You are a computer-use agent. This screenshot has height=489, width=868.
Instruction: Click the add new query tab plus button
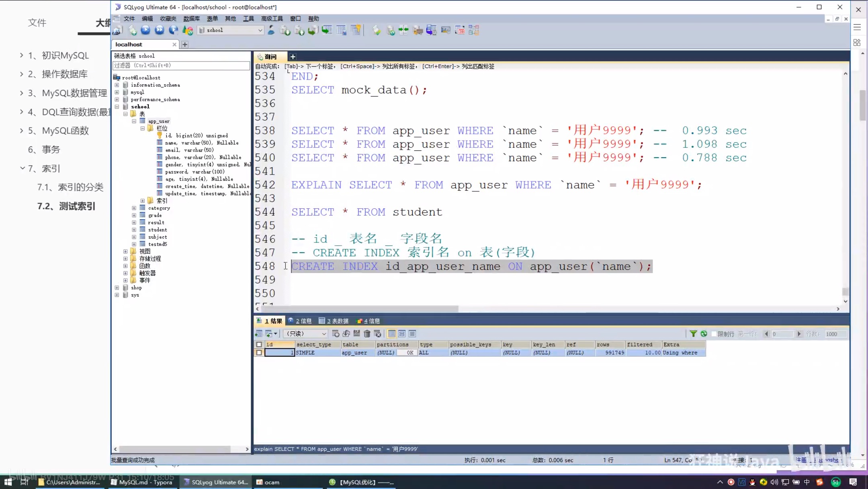pos(293,57)
